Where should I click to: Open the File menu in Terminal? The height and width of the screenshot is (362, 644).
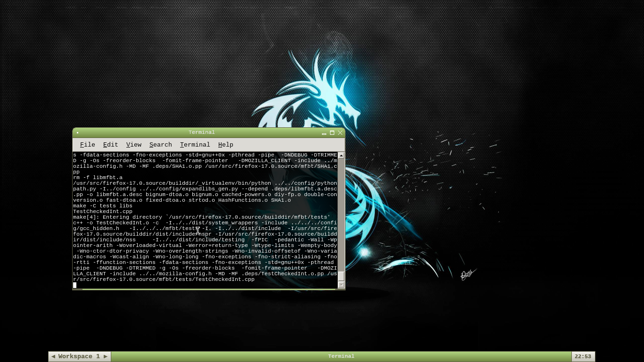(x=87, y=145)
